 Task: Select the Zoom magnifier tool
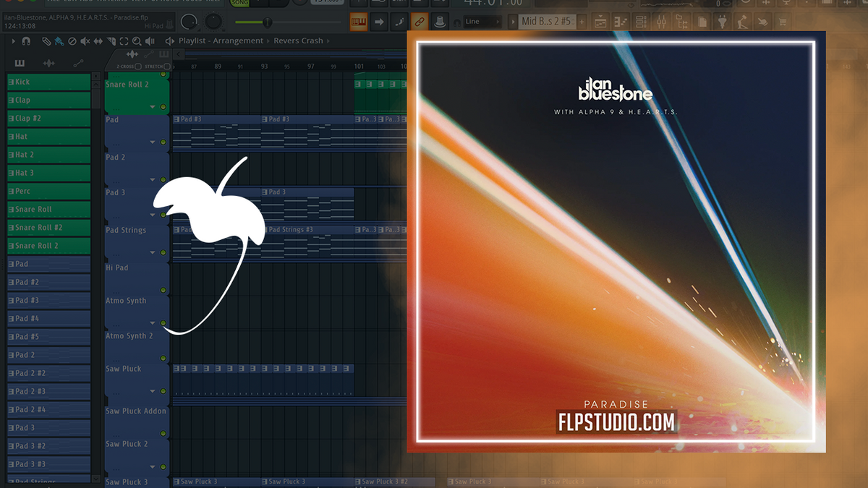[137, 41]
